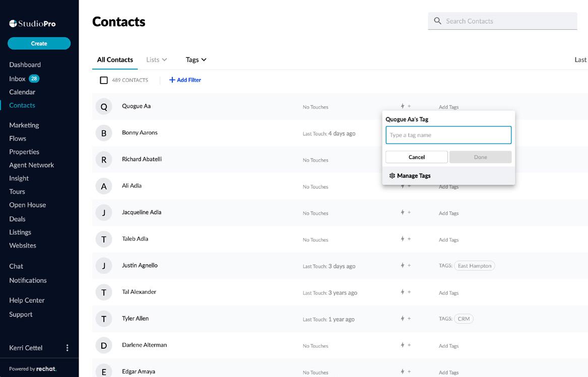Click the T avatar for Taleb Adla
The image size is (588, 377).
tap(104, 240)
